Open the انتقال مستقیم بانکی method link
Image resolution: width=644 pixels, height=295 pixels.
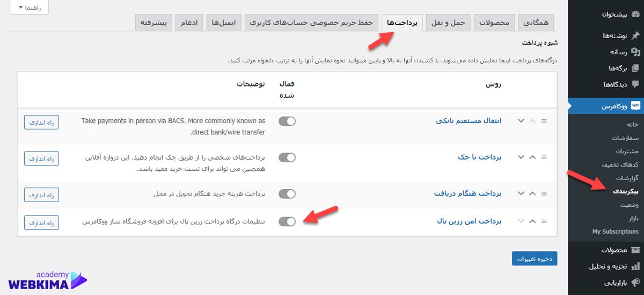click(468, 121)
